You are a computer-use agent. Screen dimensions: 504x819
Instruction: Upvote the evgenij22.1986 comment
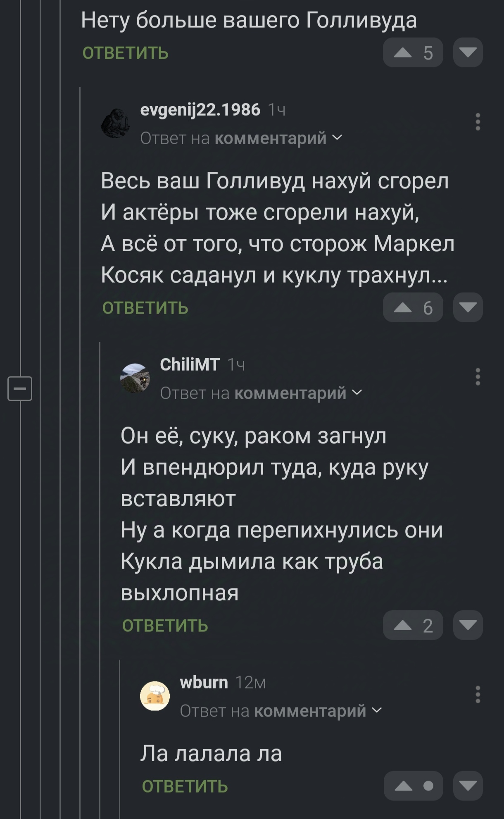coord(403,307)
